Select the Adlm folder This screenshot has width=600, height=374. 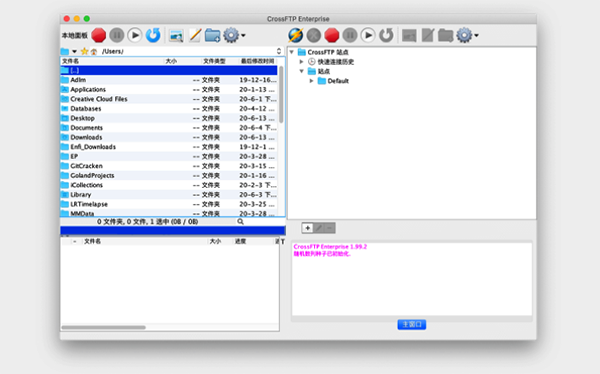coord(169,80)
